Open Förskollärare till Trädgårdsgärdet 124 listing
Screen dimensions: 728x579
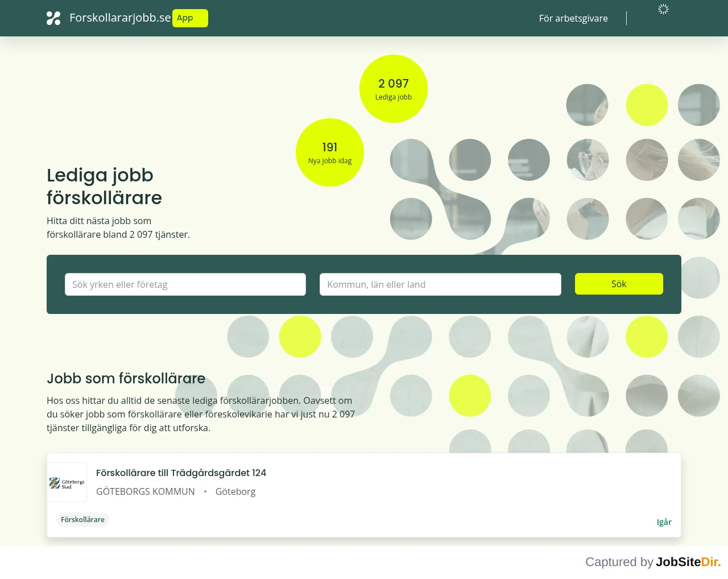click(181, 473)
